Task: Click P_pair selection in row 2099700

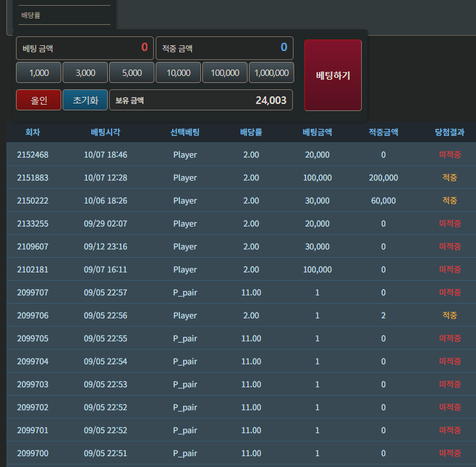Action: pos(185,454)
